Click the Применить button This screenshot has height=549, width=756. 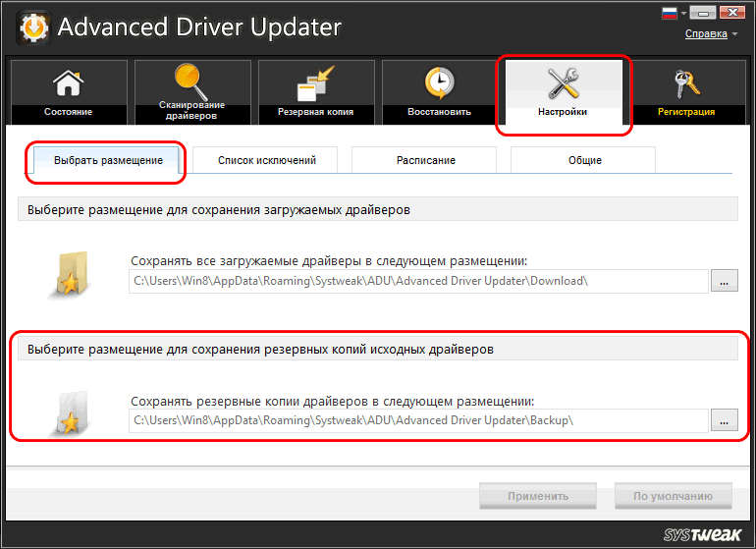[x=538, y=496]
